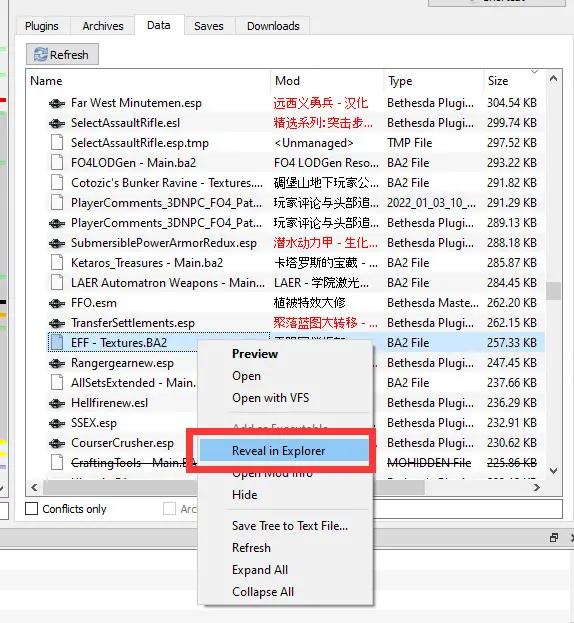Screen dimensions: 574x623
Task: Click the 257.33 KB size value
Action: coord(512,343)
